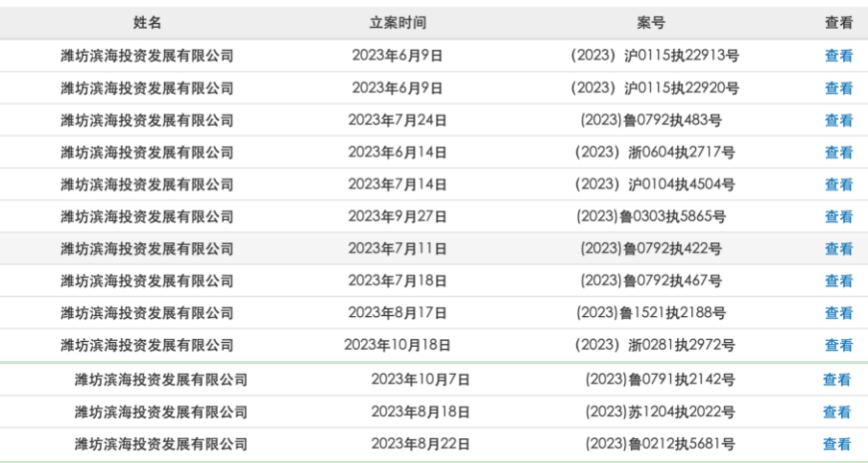Click 查看 for case 鲁0212执5681号
Screen dimensions: 868x463
tap(836, 444)
